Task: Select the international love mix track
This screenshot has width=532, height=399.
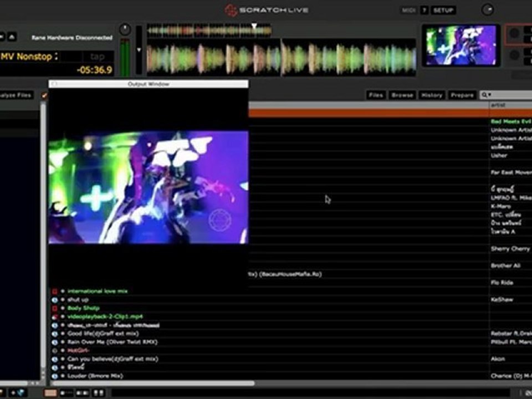Action: (98, 291)
